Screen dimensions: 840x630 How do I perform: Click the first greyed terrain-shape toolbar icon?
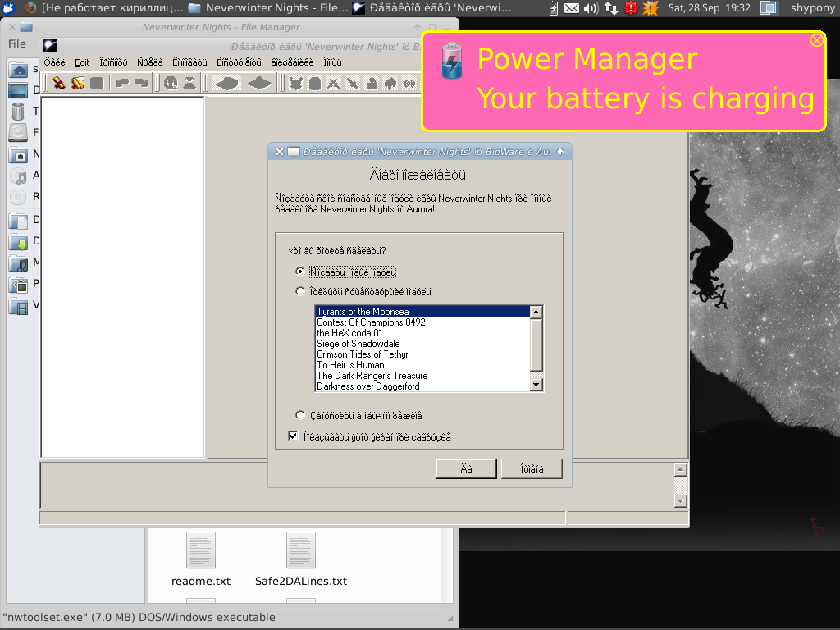click(226, 83)
